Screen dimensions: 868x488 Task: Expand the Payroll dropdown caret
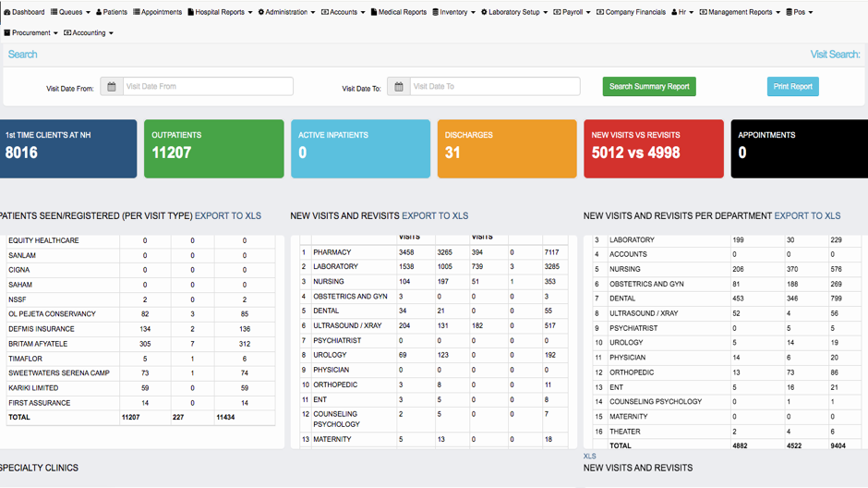point(588,13)
